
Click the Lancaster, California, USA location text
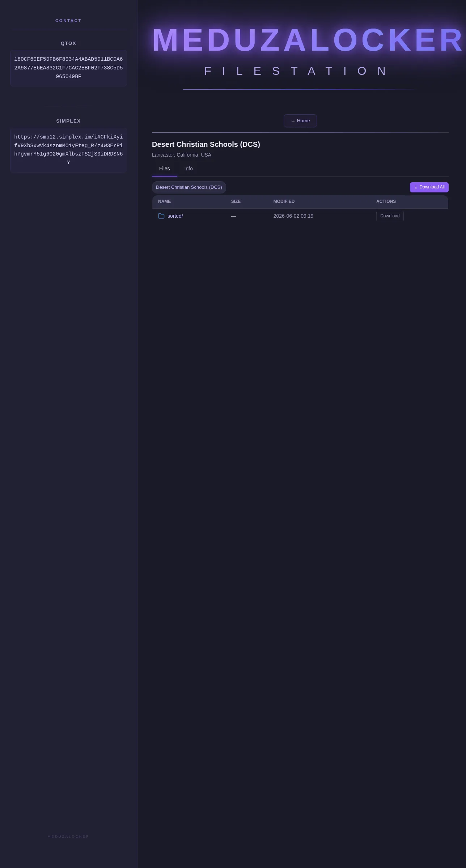pyautogui.click(x=182, y=155)
